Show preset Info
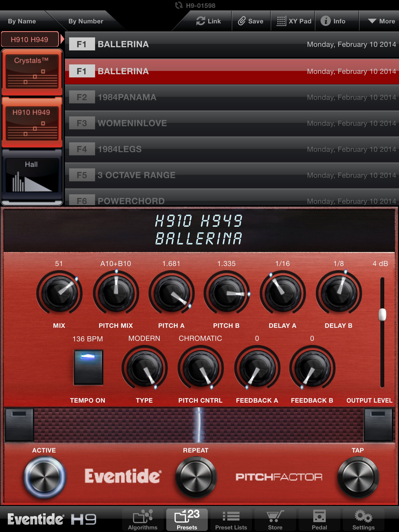The image size is (399, 532). tap(333, 21)
